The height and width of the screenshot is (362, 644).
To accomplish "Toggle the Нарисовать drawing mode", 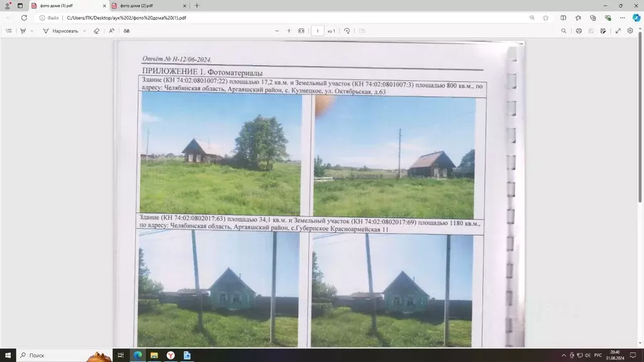I will pyautogui.click(x=60, y=31).
